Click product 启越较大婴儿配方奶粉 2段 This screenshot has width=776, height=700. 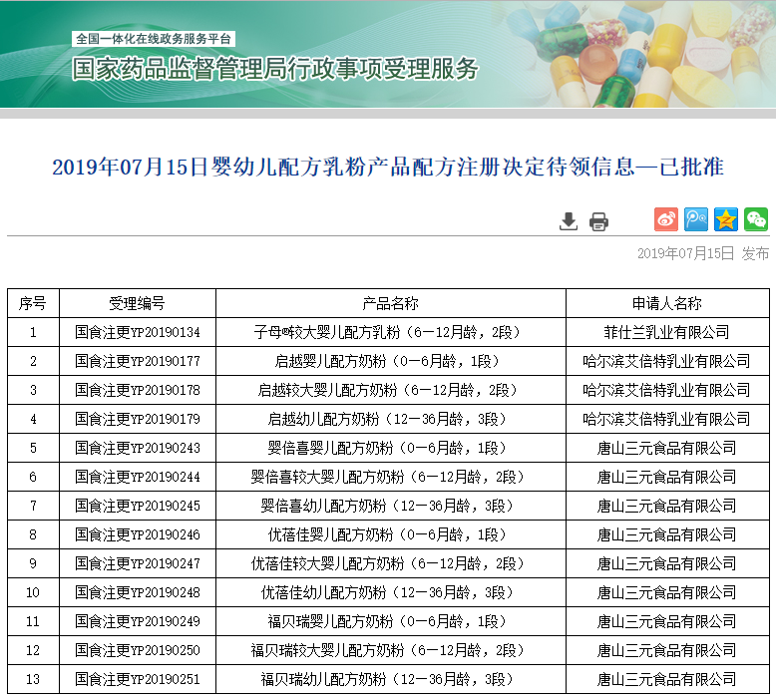pyautogui.click(x=391, y=390)
